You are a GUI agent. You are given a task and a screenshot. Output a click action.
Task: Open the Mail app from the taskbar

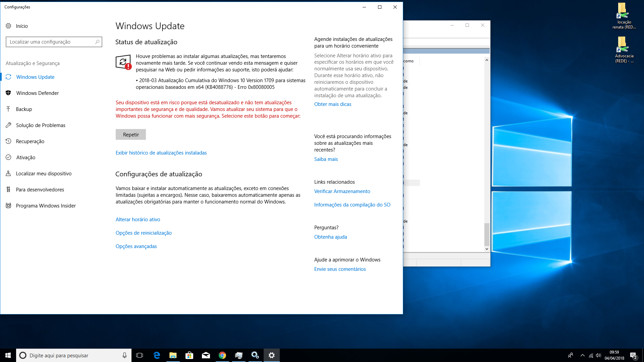(206, 355)
